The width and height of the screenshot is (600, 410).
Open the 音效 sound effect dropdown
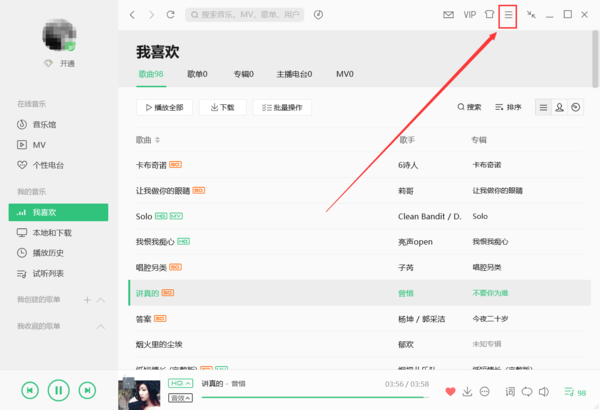[x=181, y=397]
